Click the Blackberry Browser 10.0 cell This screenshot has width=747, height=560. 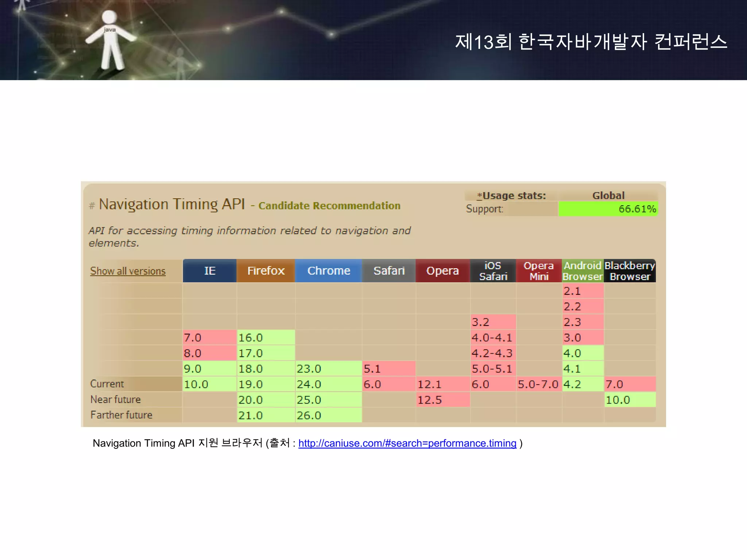(630, 400)
